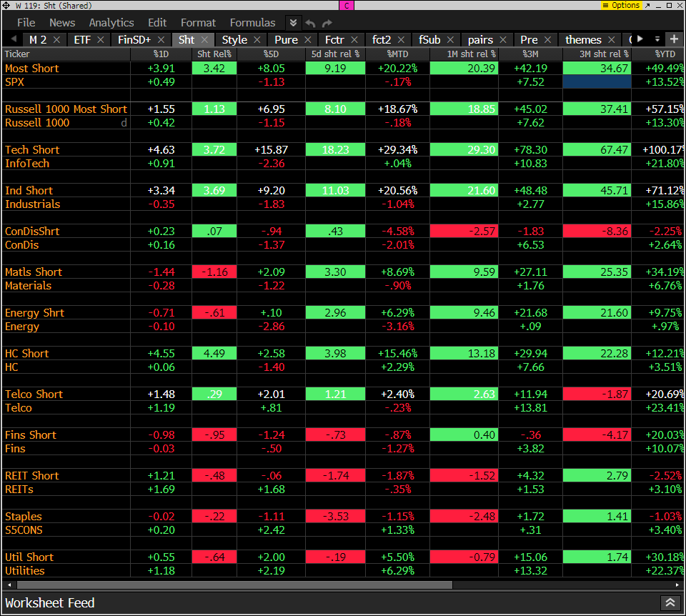This screenshot has width=686, height=616.
Task: Open the Formulas menu
Action: point(252,23)
